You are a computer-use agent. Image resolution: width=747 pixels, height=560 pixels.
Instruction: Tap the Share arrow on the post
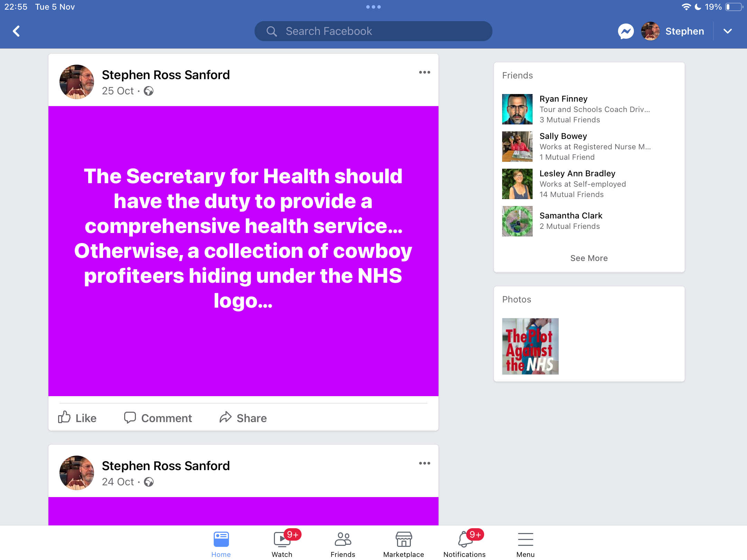(225, 417)
